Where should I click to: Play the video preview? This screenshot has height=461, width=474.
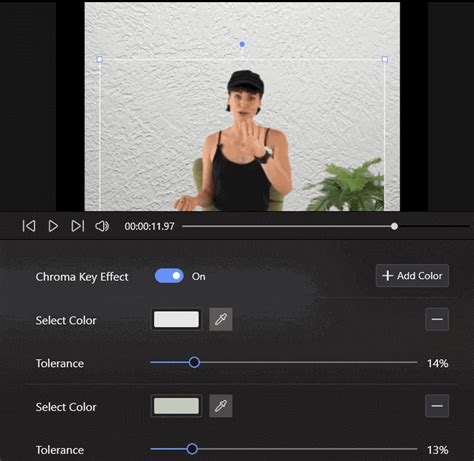(53, 226)
